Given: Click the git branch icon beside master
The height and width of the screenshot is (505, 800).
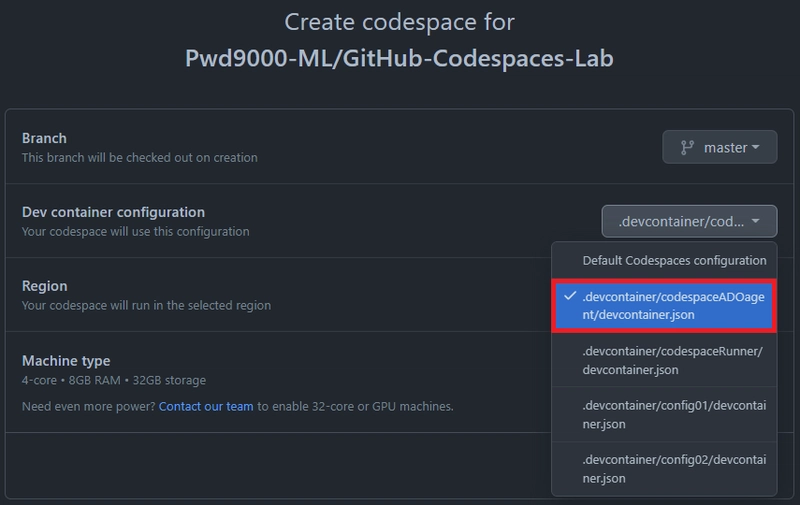Looking at the screenshot, I should pos(687,147).
